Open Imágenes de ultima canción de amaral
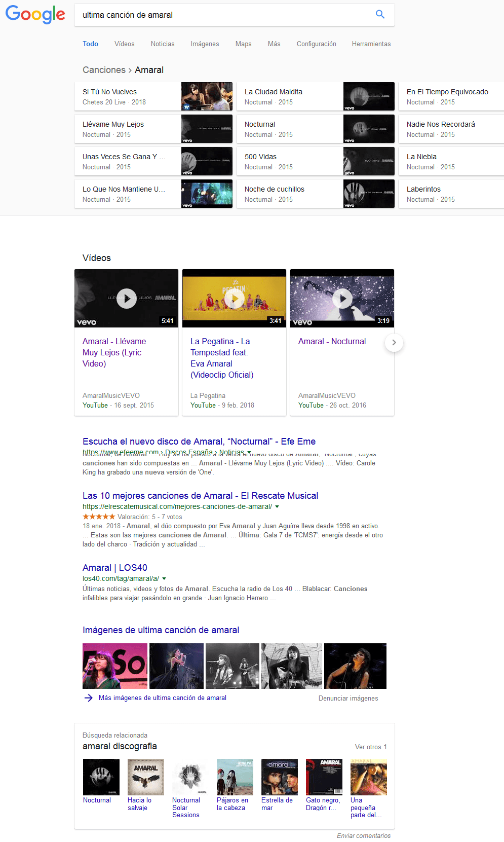The width and height of the screenshot is (504, 842). click(x=161, y=630)
